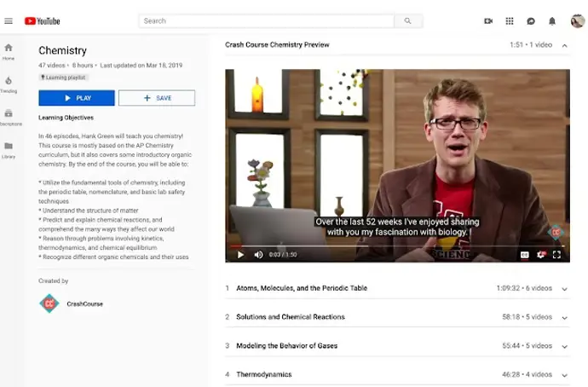Open the messages chat icon
The height and width of the screenshot is (387, 588).
(x=531, y=21)
